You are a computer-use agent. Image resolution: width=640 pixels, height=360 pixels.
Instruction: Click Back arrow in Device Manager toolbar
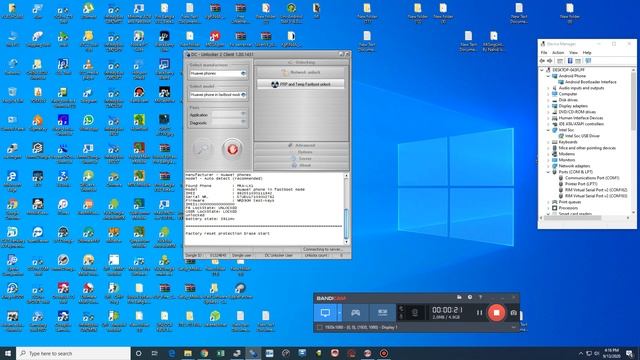(542, 61)
